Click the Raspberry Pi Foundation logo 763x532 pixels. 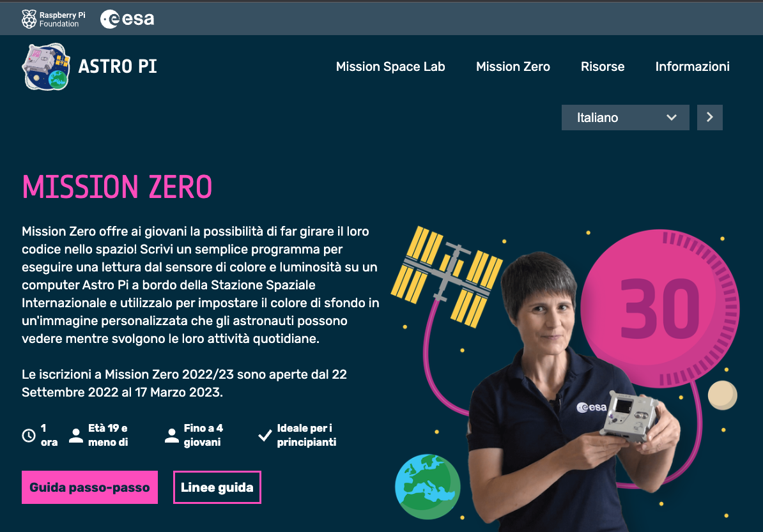click(53, 19)
